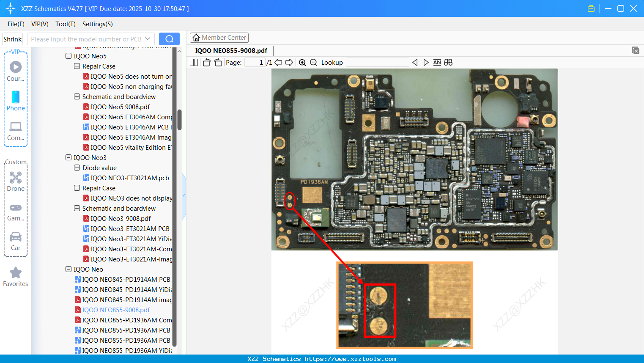Rotate page clockwise
This screenshot has height=363, width=644.
point(218,63)
